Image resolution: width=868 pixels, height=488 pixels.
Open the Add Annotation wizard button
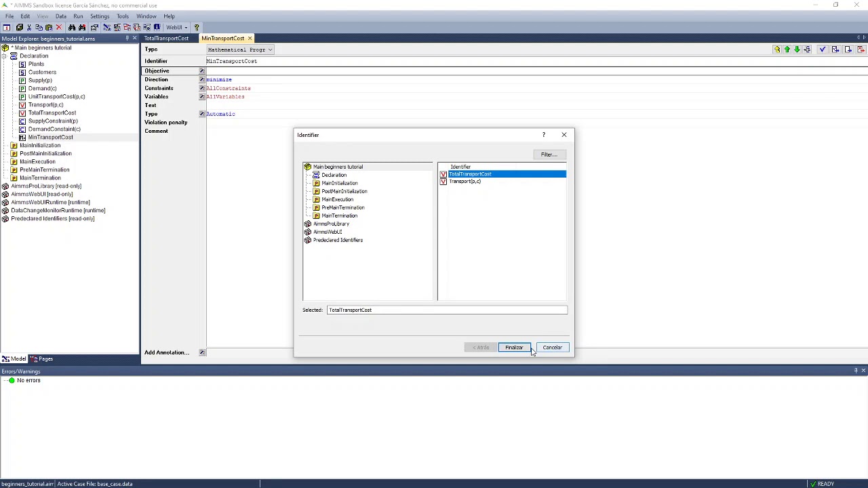[x=201, y=352]
